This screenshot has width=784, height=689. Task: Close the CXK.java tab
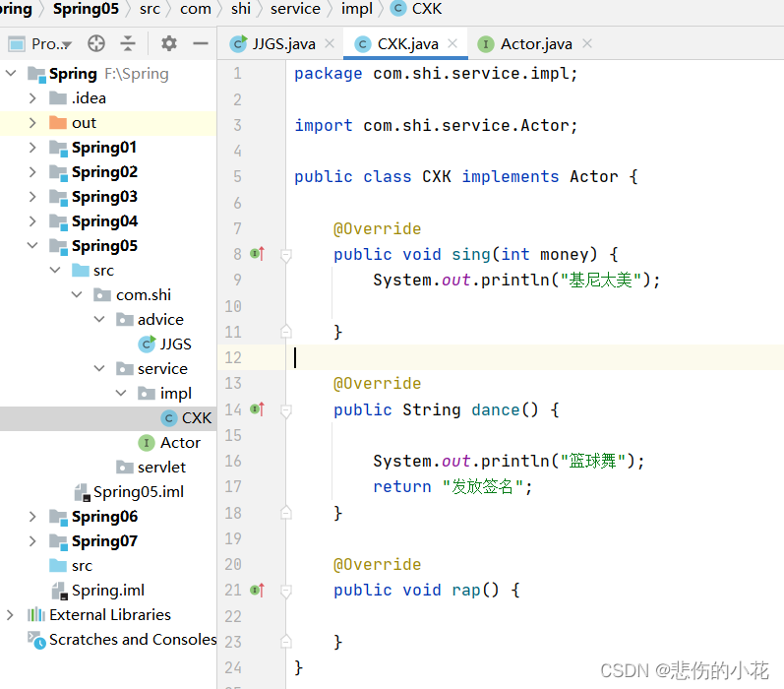[x=452, y=43]
